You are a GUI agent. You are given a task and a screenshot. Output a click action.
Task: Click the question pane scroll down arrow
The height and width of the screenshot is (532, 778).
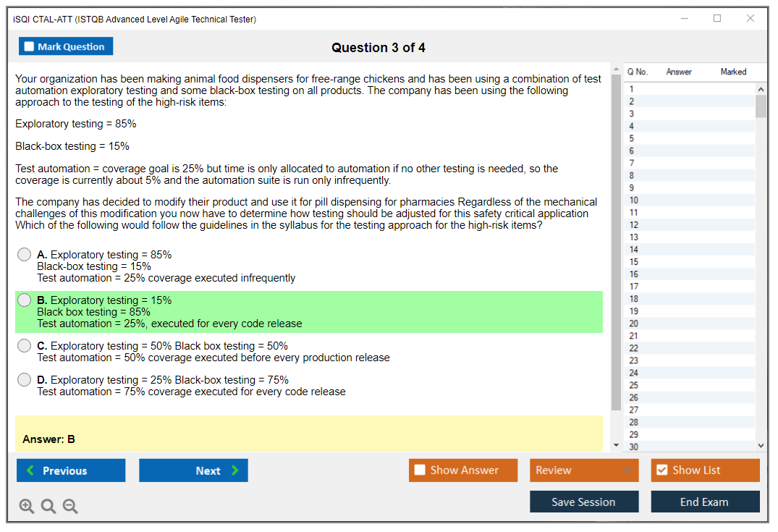coord(616,445)
